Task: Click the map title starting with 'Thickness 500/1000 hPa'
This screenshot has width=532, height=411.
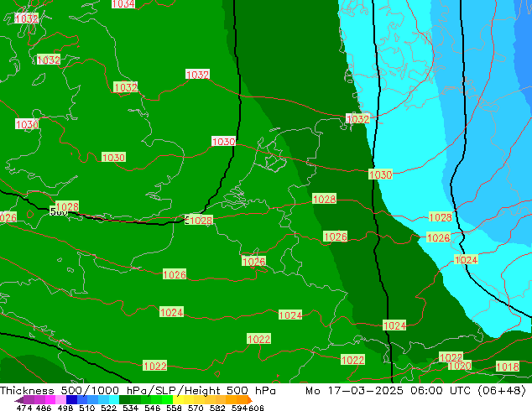Action: point(138,391)
